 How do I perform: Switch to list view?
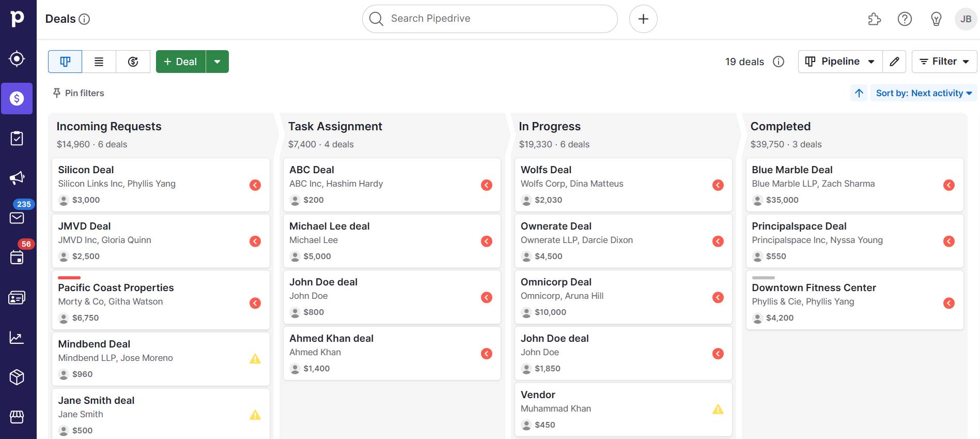click(99, 62)
